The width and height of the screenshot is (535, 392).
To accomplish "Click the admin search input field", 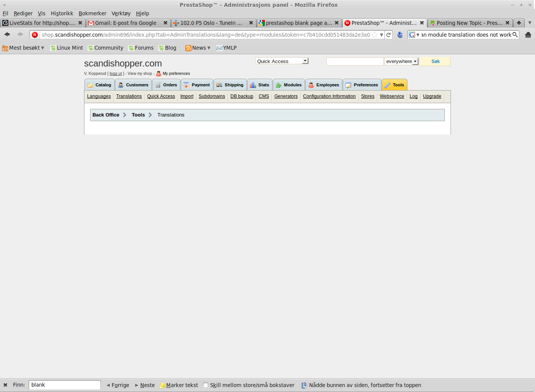I will pyautogui.click(x=355, y=62).
